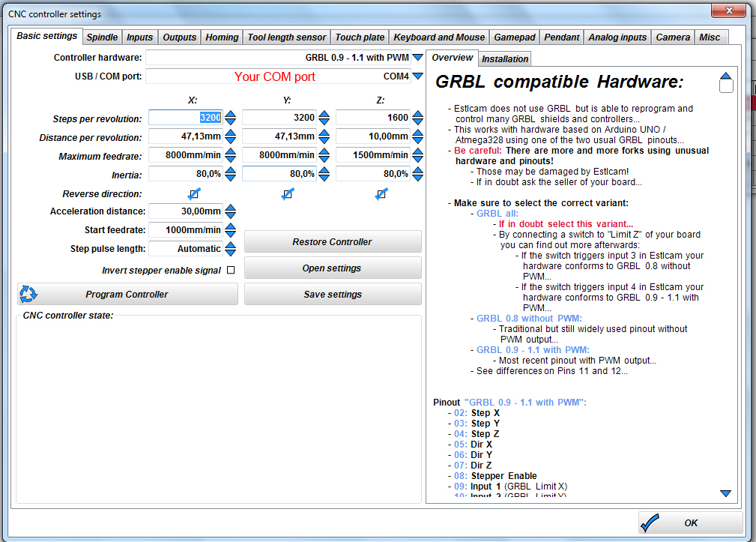Screen dimensions: 756x542
Task: Decrease acceleration distance using the down arrow
Action: 231,216
